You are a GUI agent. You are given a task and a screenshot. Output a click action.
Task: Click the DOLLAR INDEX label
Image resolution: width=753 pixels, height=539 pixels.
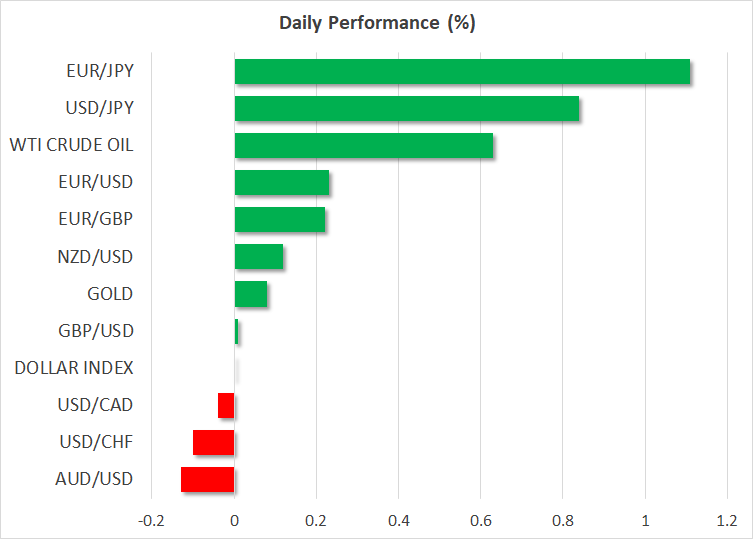pos(74,367)
